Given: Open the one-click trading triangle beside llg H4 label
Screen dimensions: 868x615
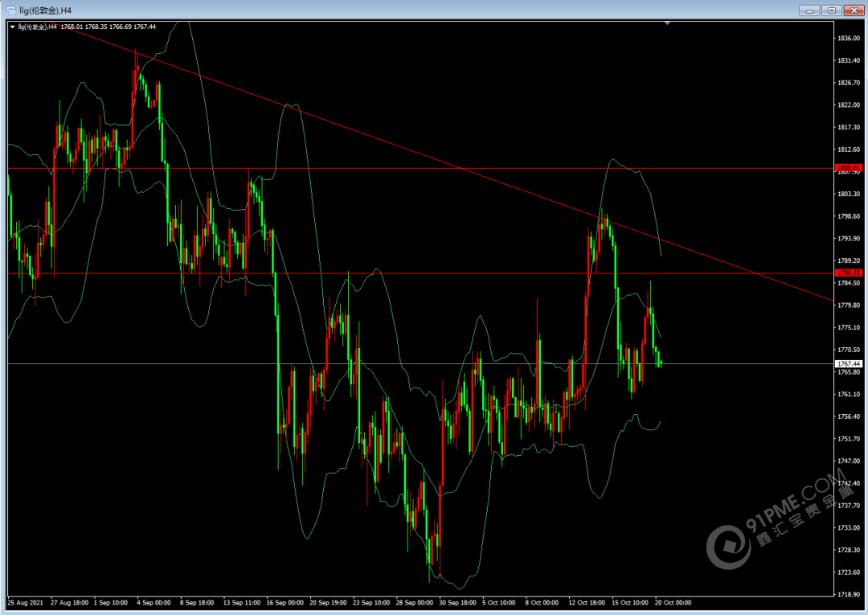Looking at the screenshot, I should (x=13, y=27).
